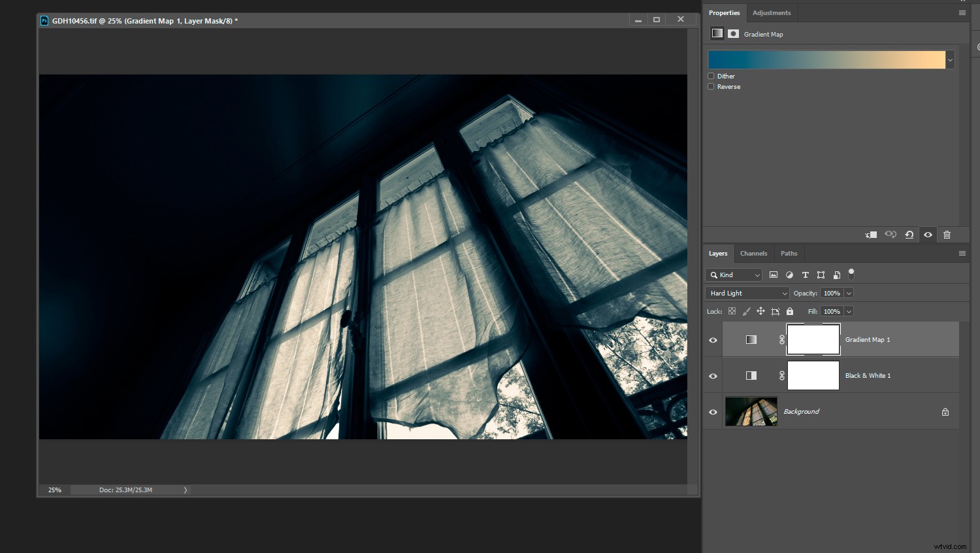Enable the Reverse gradient checkbox
Image resolution: width=980 pixels, height=553 pixels.
(711, 86)
